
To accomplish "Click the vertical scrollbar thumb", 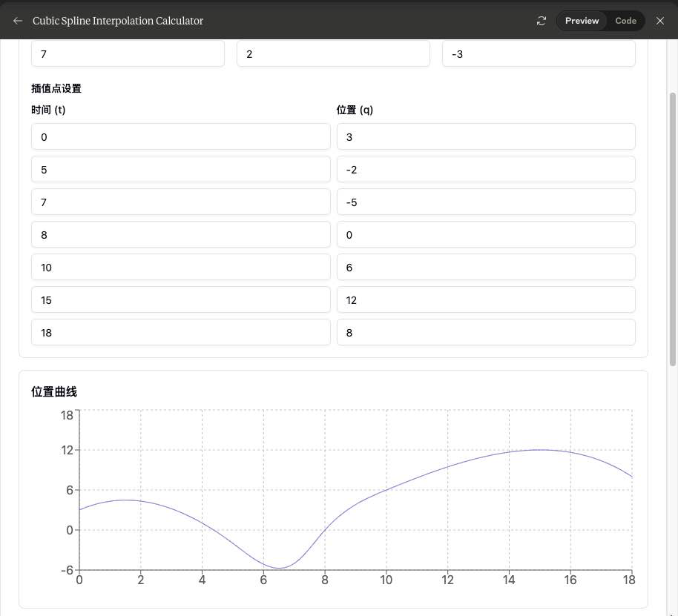I will pyautogui.click(x=672, y=229).
